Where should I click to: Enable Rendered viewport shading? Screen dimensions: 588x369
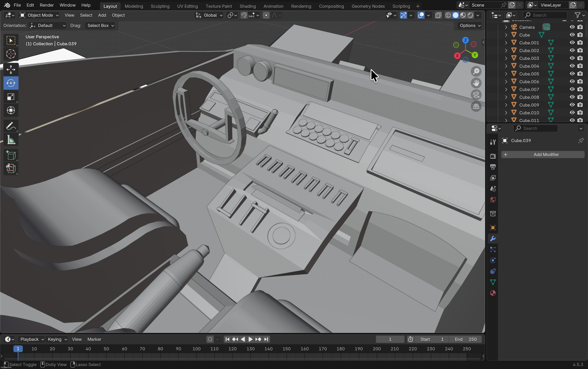click(x=470, y=15)
